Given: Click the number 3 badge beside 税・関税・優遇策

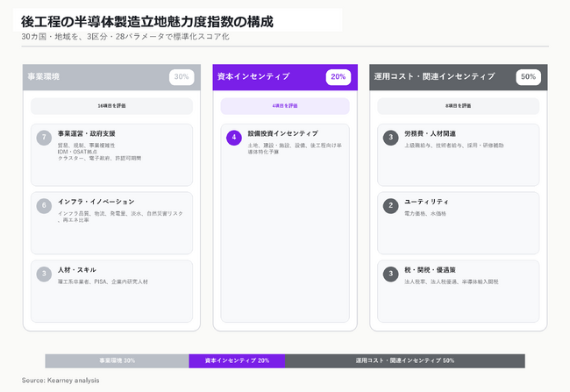Looking at the screenshot, I should click(391, 274).
